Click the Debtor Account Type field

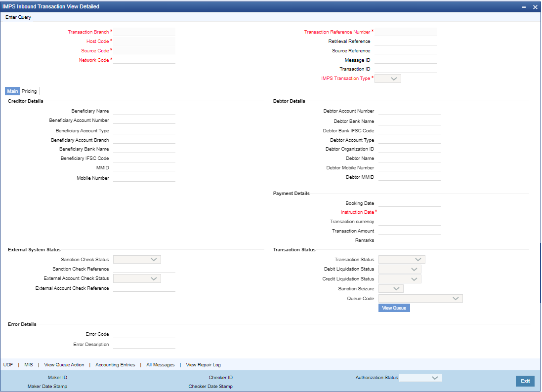[x=410, y=140]
